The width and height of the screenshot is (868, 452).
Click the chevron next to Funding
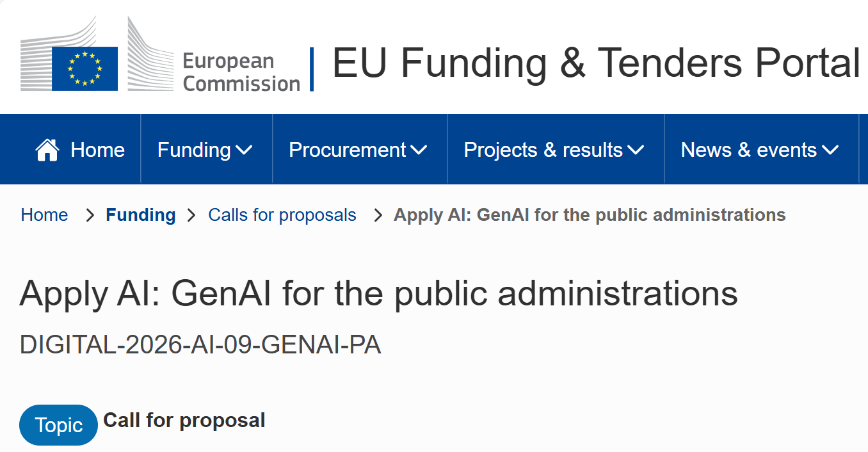pos(244,151)
